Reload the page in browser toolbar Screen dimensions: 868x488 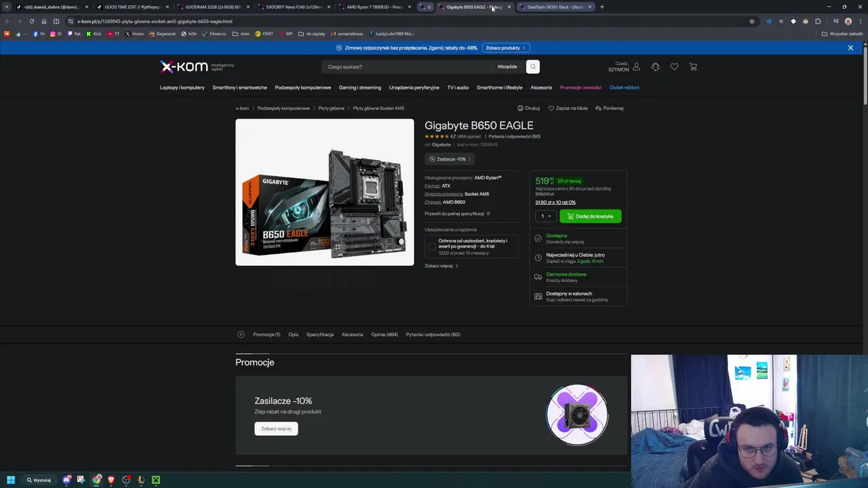[x=31, y=21]
